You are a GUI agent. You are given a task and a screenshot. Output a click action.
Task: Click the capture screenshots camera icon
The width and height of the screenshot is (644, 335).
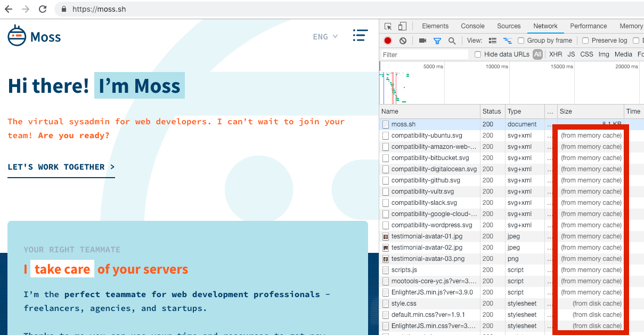(x=422, y=41)
